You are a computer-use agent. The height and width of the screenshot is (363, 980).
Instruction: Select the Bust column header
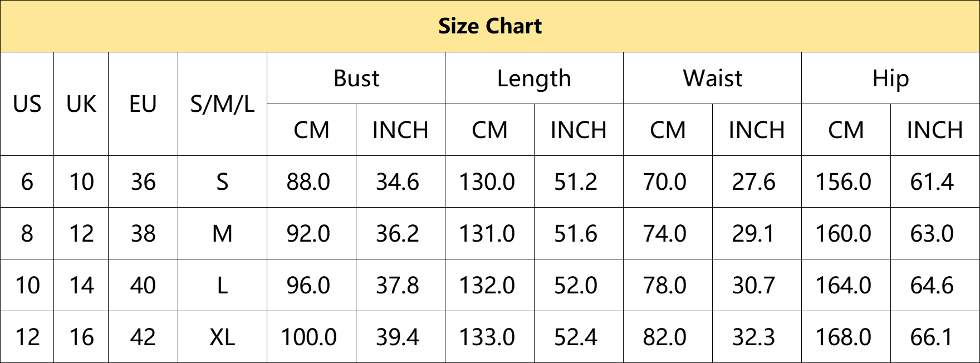tap(356, 79)
